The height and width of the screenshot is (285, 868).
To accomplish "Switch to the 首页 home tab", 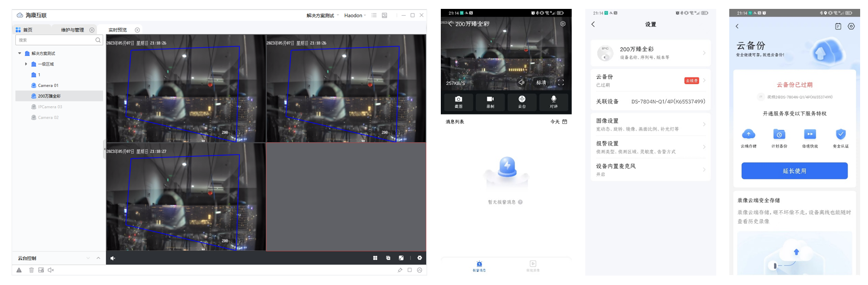I will click(27, 30).
